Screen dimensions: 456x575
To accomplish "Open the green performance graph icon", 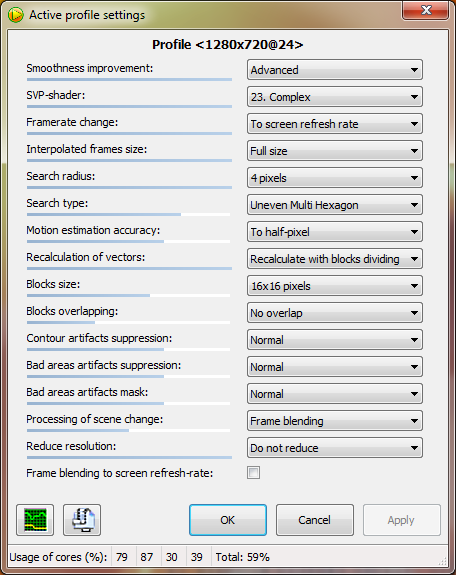I will 35,520.
